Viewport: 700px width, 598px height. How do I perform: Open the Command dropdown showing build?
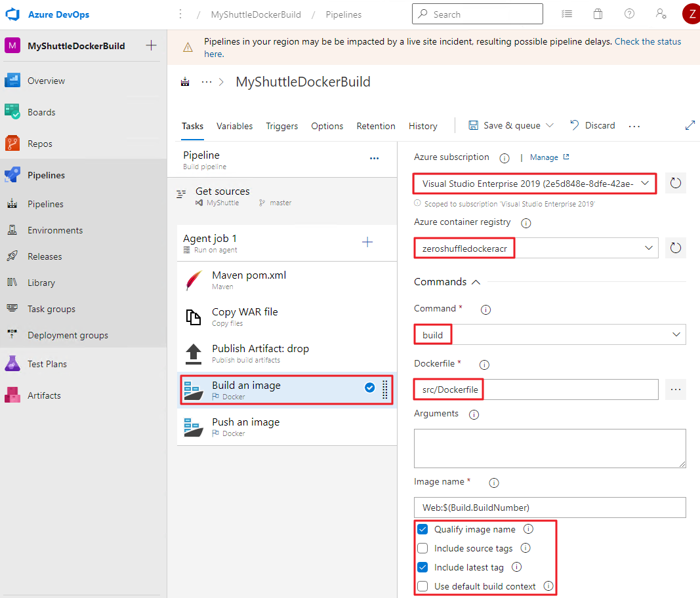[x=550, y=334]
